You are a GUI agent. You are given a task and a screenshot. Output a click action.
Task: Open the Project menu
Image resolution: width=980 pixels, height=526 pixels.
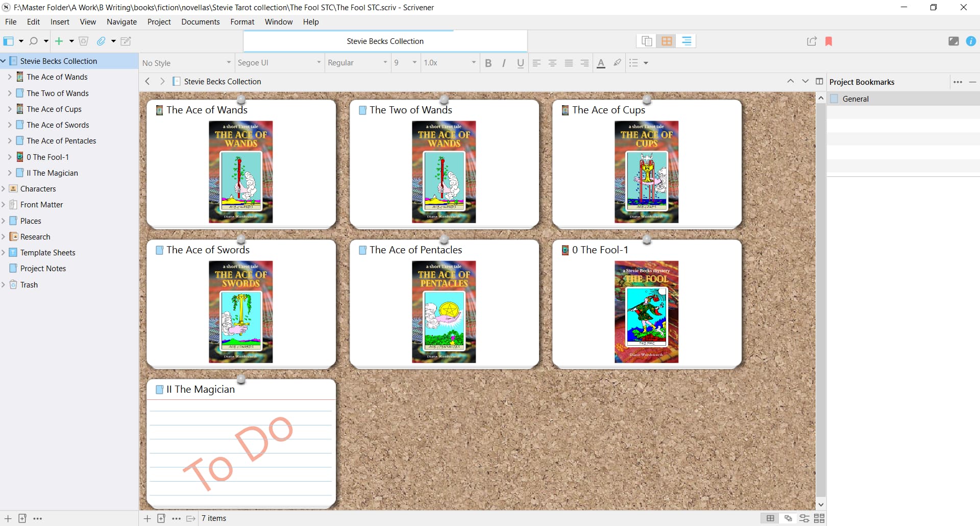[x=159, y=22]
